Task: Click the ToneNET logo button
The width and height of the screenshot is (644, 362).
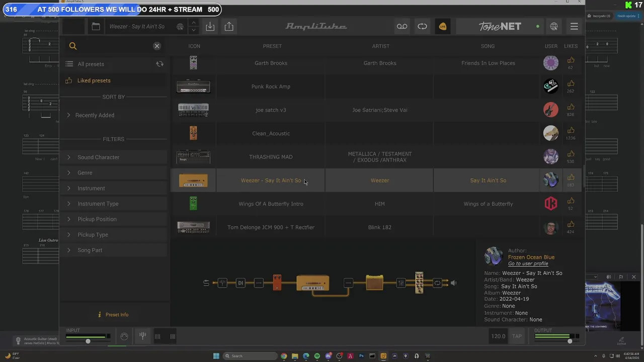Action: coord(500,27)
